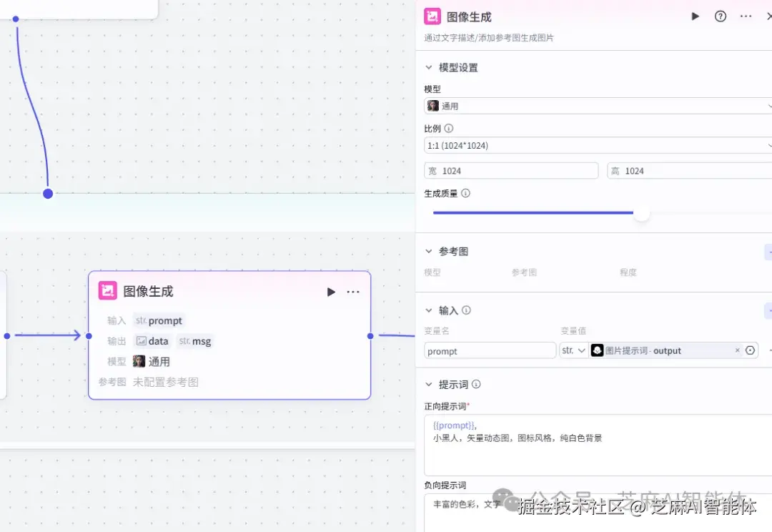
Task: Click the play icon on the 图像生成 canvas node
Action: (x=331, y=291)
